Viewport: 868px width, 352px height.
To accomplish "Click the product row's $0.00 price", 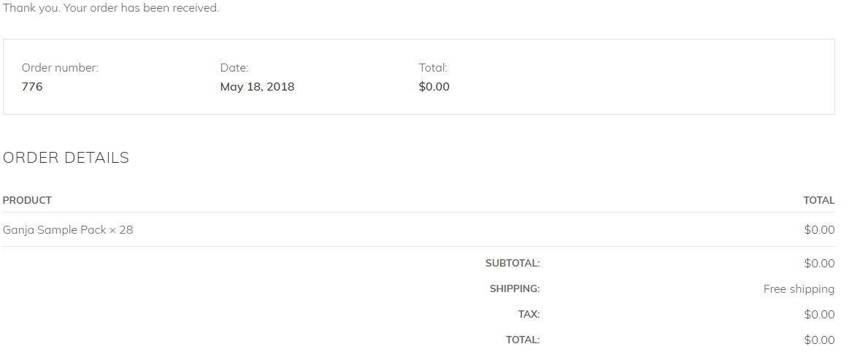I will pyautogui.click(x=819, y=230).
